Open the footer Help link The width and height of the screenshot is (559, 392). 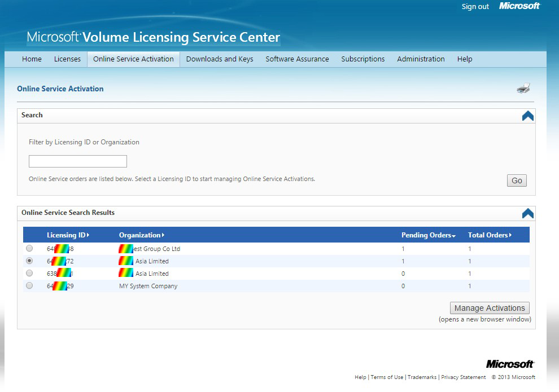pyautogui.click(x=360, y=377)
